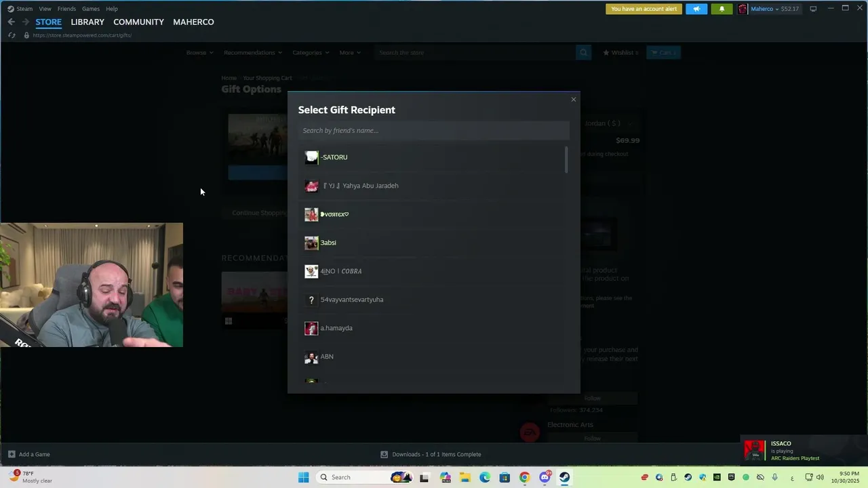Choose 54vayvantsevartyuha as recipient

point(433,300)
